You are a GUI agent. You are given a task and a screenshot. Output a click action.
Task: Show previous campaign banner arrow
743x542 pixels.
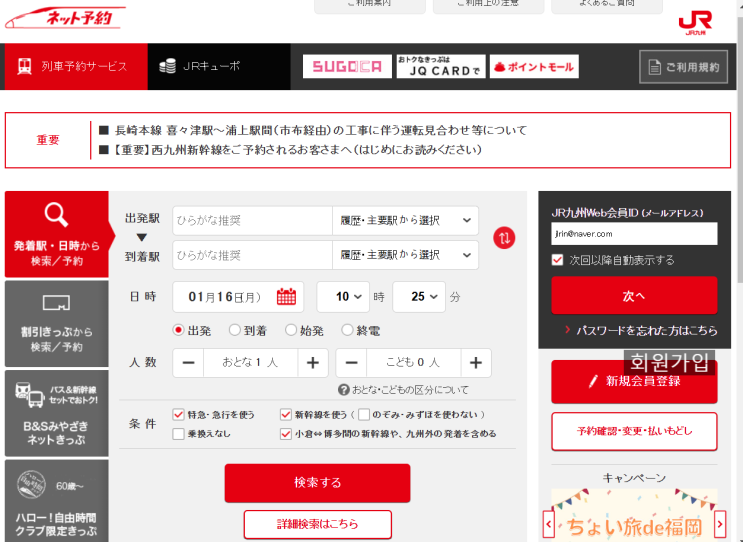click(549, 524)
